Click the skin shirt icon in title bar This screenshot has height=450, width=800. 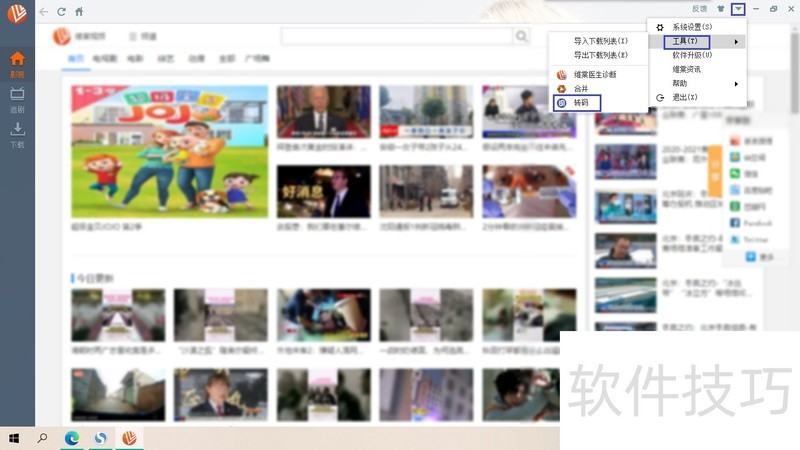(x=720, y=9)
